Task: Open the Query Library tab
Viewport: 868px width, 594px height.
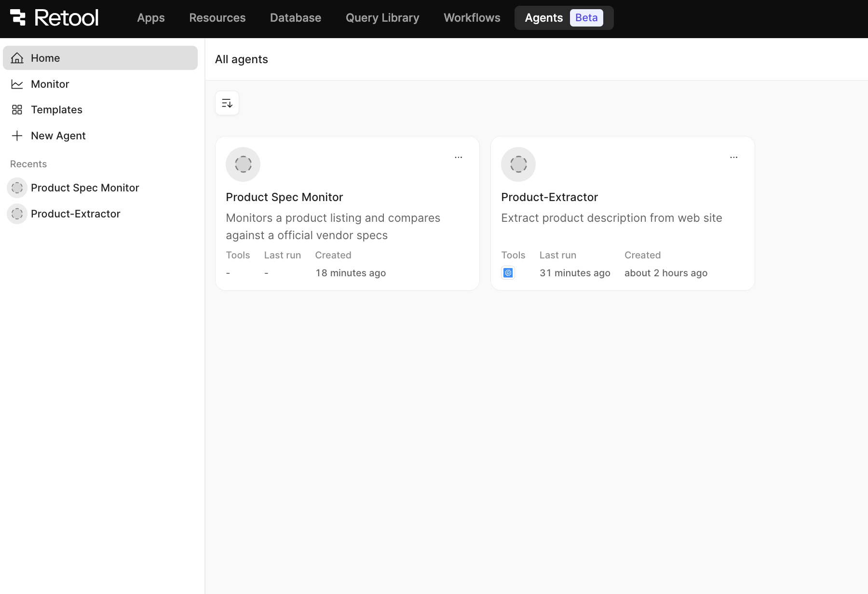Action: tap(382, 18)
